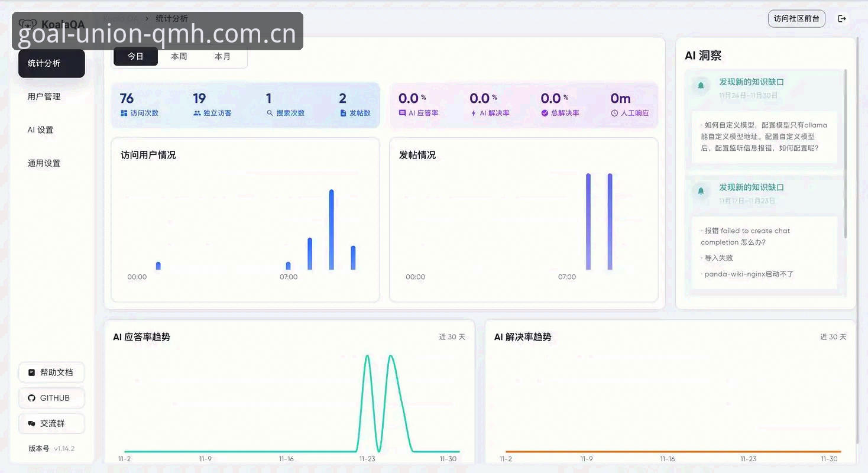
Task: Click the 访问用户情况 chart title
Action: coord(148,155)
